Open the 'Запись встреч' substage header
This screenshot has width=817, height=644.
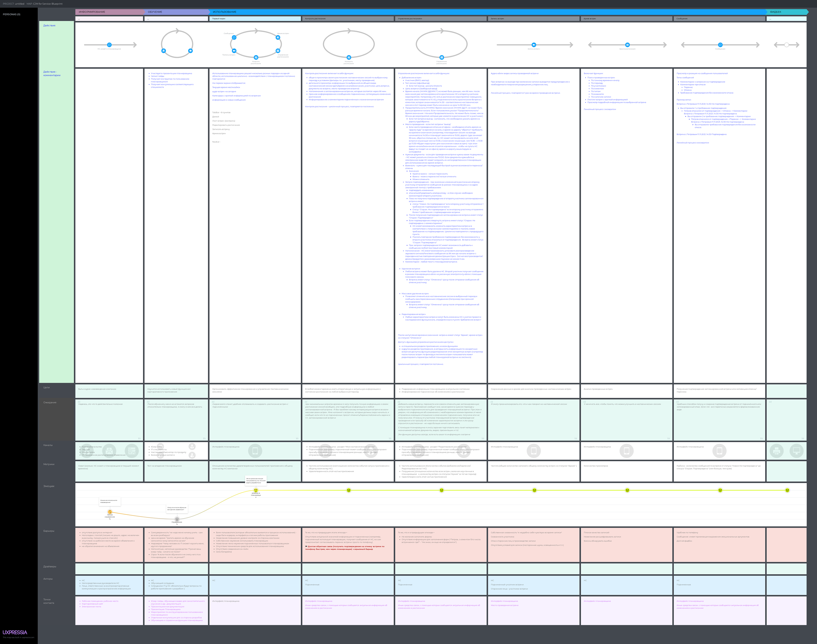pos(534,19)
